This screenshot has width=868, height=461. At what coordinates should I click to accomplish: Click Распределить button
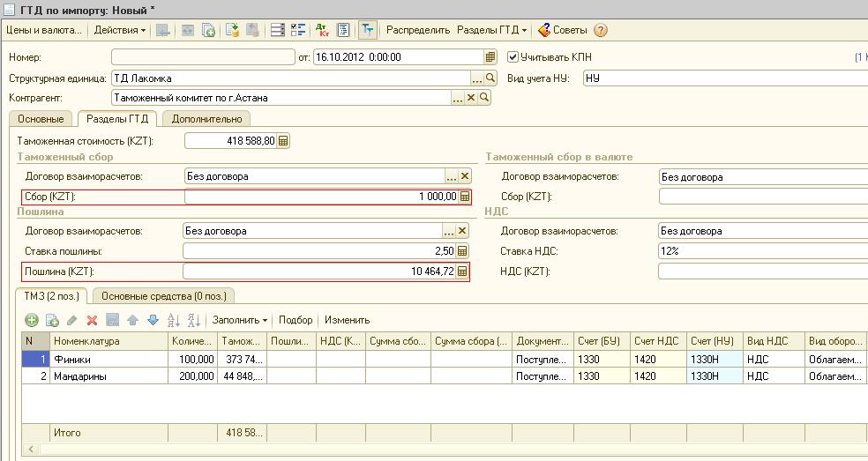pyautogui.click(x=418, y=30)
